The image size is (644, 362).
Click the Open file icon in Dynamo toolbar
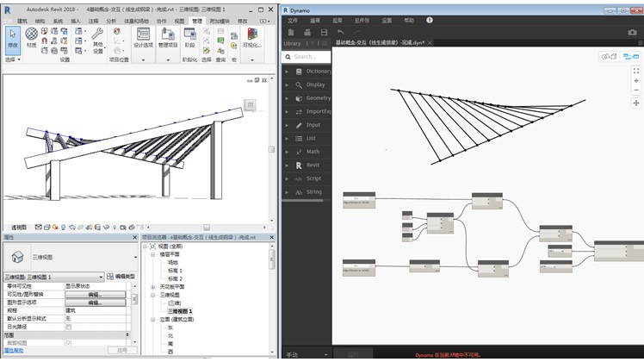[x=307, y=32]
